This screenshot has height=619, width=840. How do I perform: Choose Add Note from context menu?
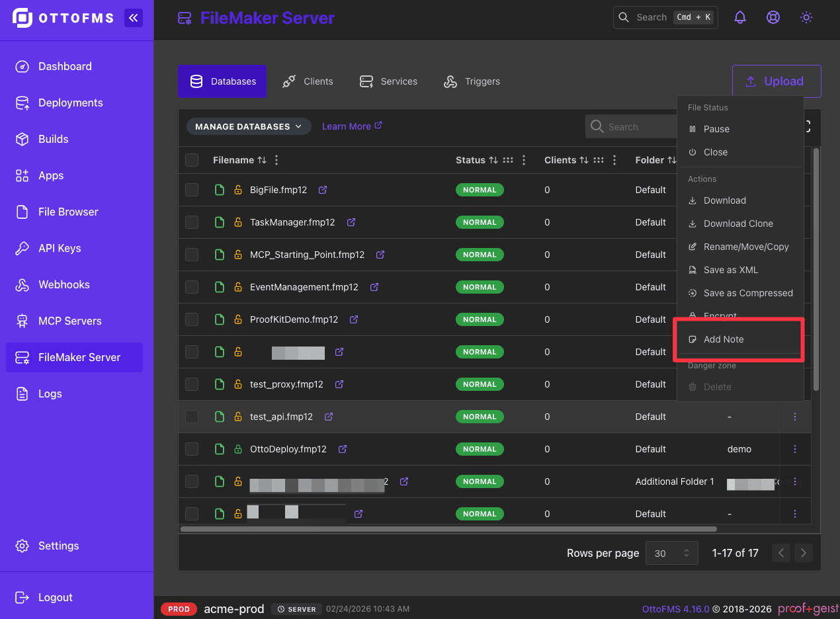[x=724, y=339]
